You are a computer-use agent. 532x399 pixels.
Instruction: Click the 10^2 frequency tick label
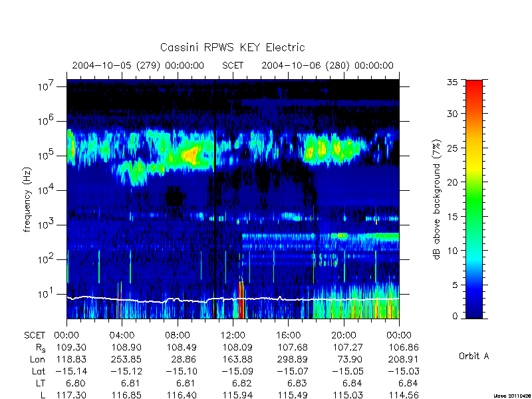click(47, 259)
